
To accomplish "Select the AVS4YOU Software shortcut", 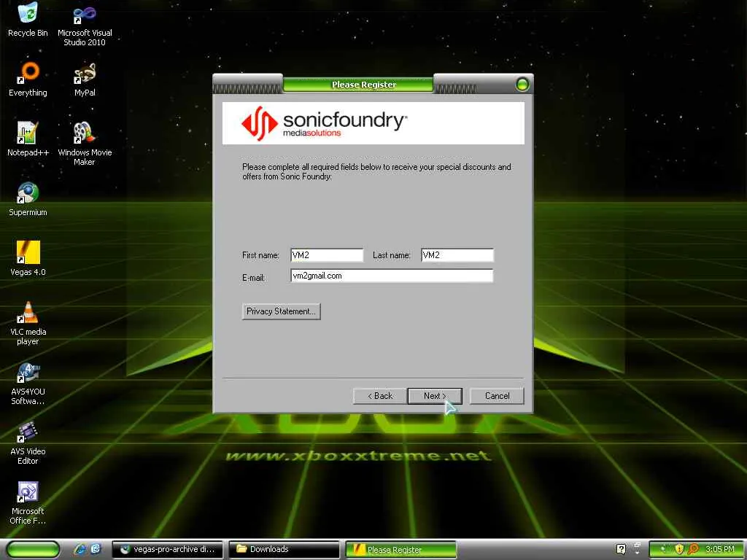I will (28, 383).
